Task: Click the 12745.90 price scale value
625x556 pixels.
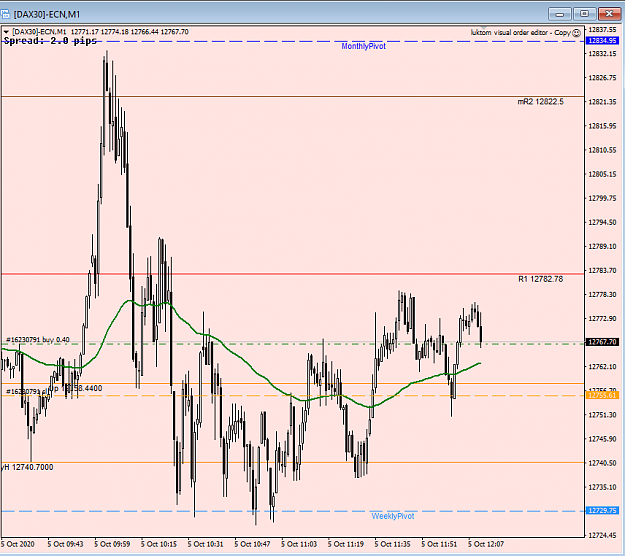Action: 602,439
